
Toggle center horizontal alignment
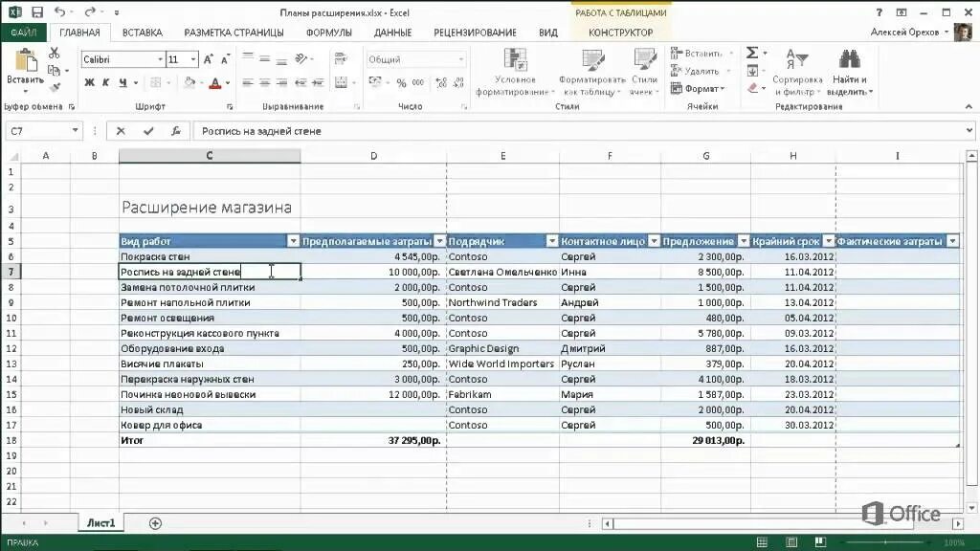click(x=265, y=82)
